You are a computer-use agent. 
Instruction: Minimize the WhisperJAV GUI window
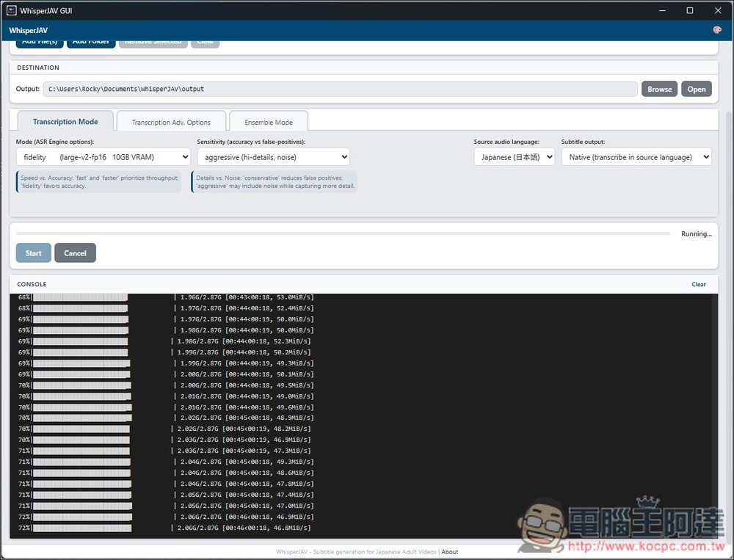tap(663, 10)
